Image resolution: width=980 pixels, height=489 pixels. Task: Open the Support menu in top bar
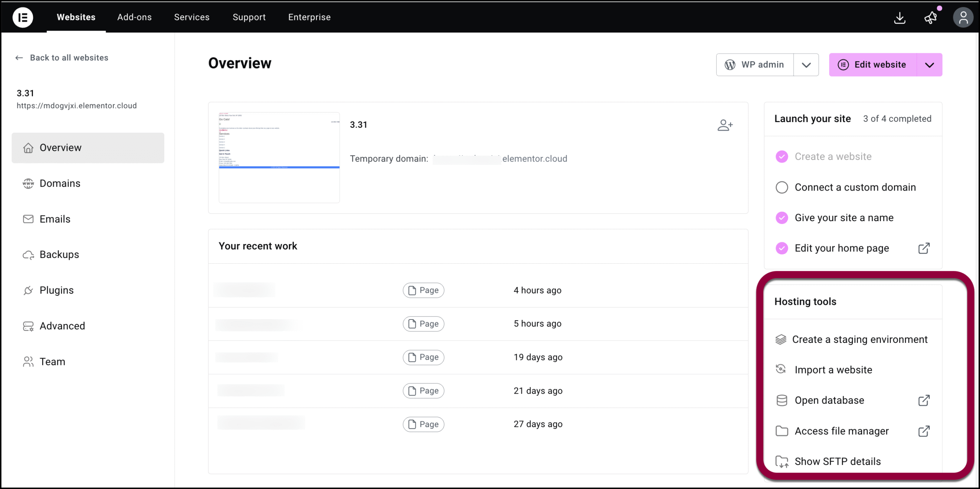tap(249, 17)
